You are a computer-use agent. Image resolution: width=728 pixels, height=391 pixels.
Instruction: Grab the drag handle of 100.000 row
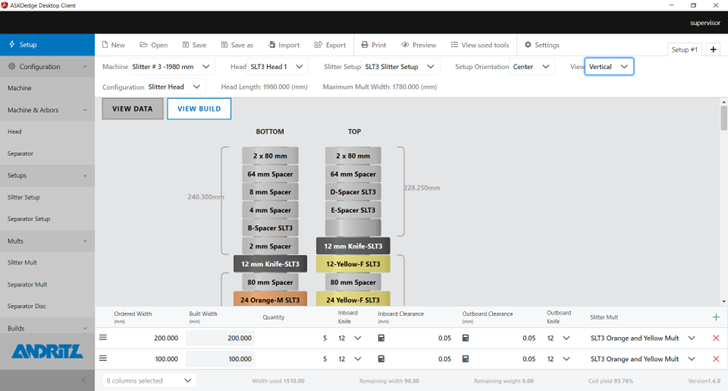(x=103, y=358)
